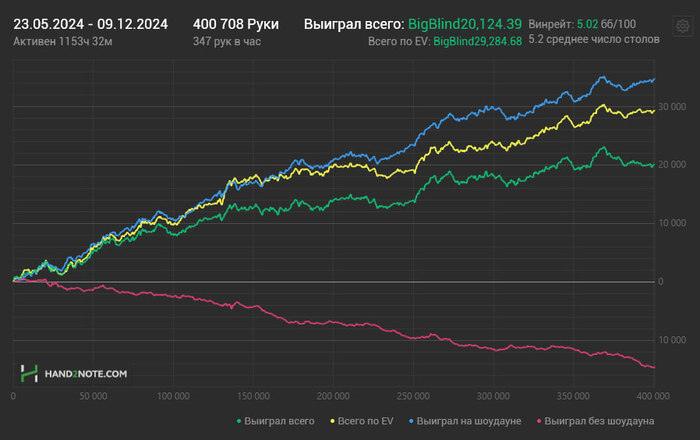The width and height of the screenshot is (700, 440).
Task: Click the '300 000' x-axis label
Action: (493, 396)
